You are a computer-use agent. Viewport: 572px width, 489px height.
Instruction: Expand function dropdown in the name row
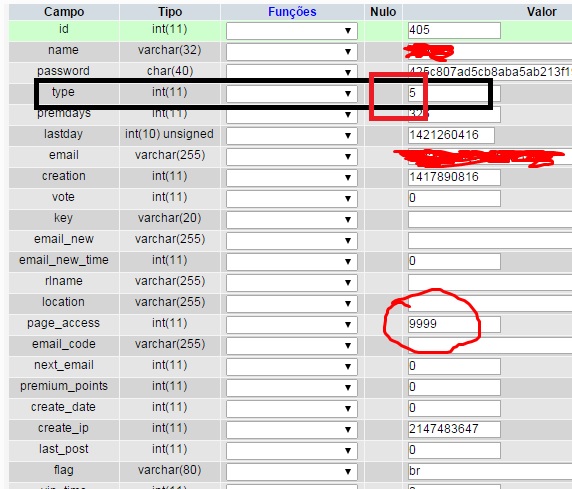pos(291,52)
